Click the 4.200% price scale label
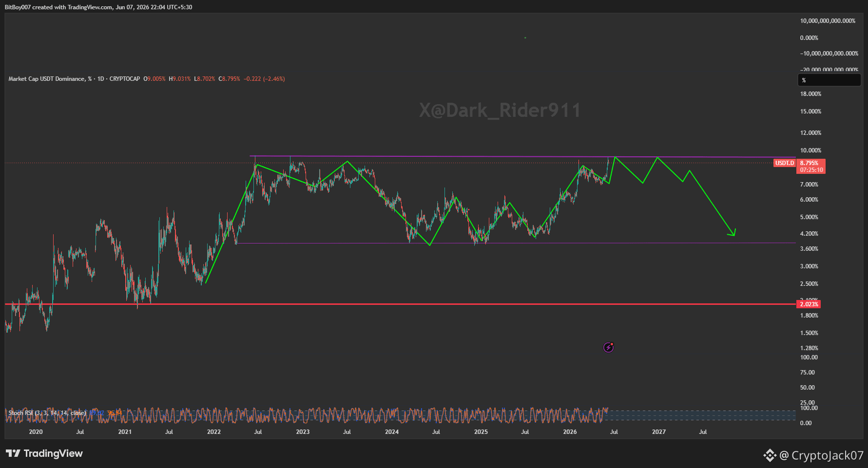Image resolution: width=868 pixels, height=468 pixels. pyautogui.click(x=810, y=234)
